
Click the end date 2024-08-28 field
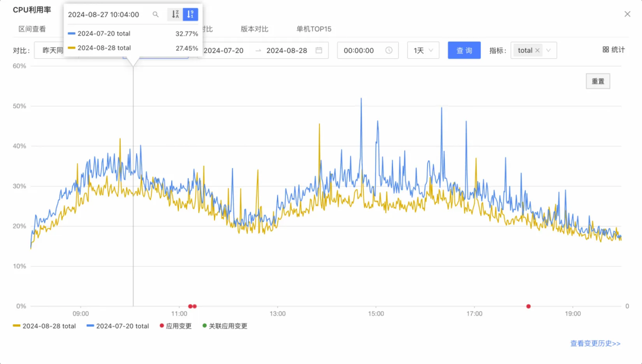point(287,50)
